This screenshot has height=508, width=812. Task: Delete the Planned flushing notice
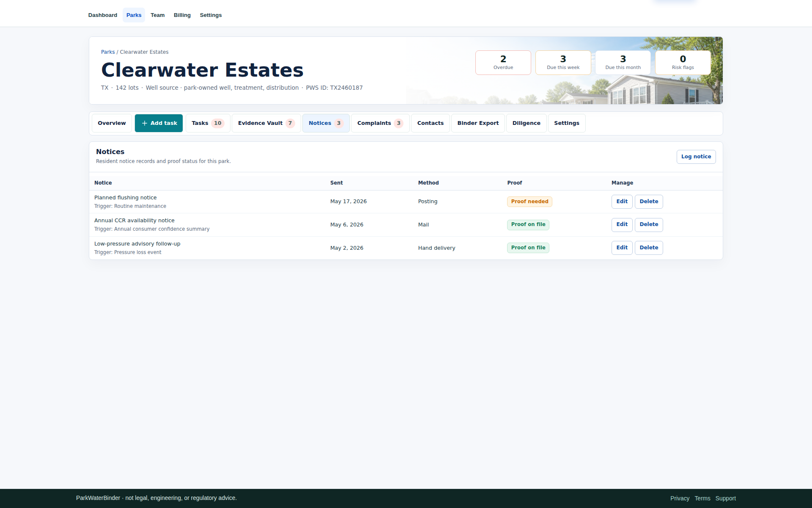click(x=648, y=202)
